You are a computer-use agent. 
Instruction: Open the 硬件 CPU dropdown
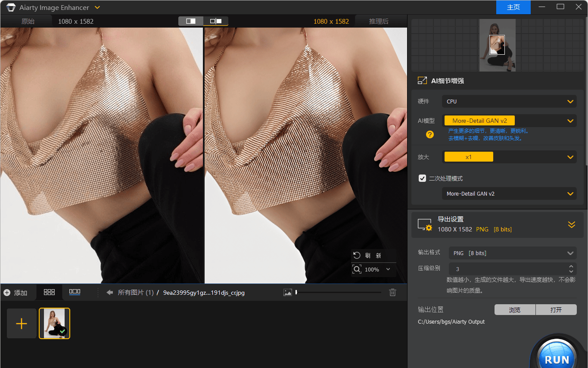(x=509, y=102)
